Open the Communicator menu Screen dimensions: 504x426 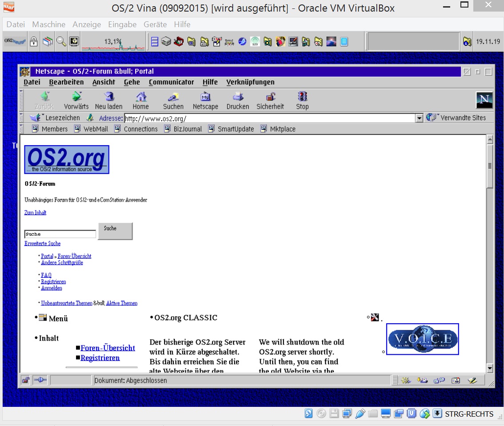coord(171,82)
